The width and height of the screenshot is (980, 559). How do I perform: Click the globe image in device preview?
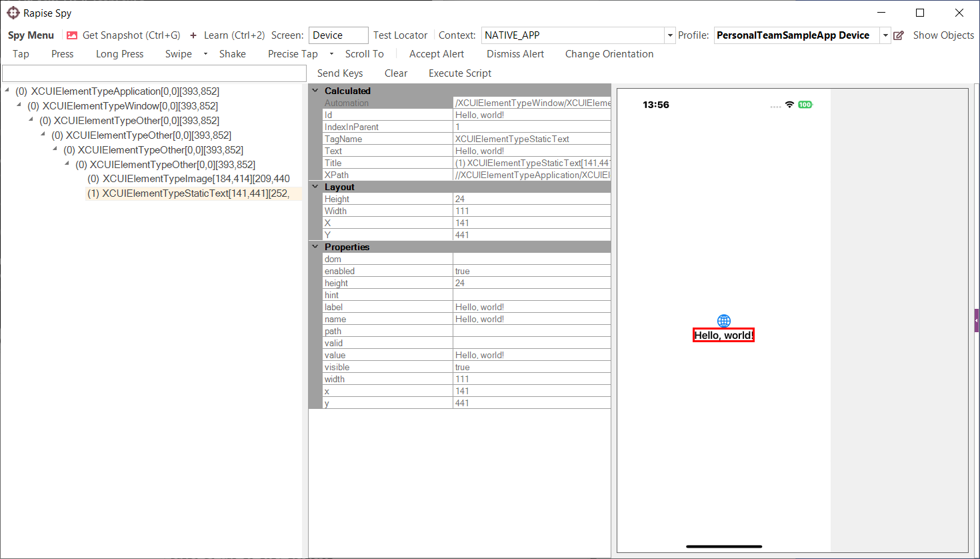[x=724, y=321]
